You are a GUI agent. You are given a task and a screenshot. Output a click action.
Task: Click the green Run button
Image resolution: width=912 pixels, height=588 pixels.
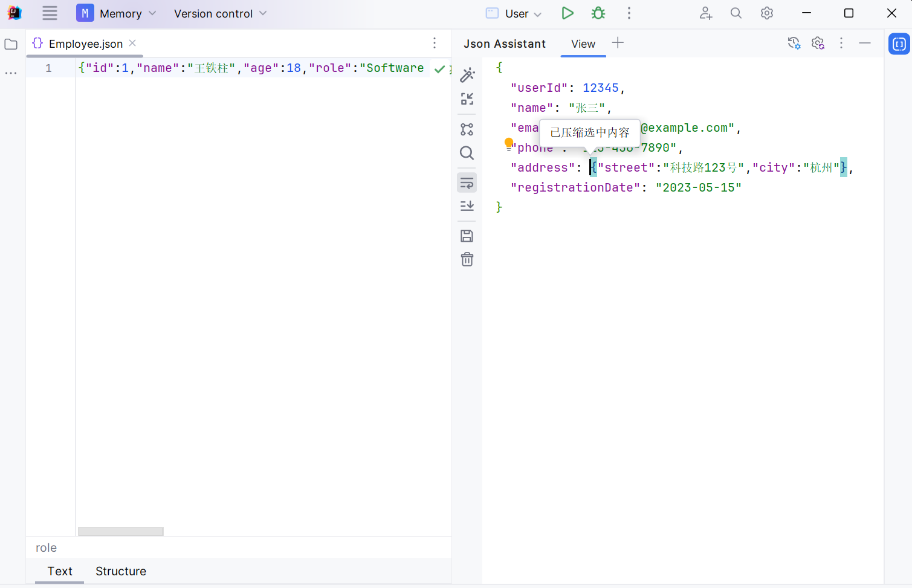(x=567, y=13)
